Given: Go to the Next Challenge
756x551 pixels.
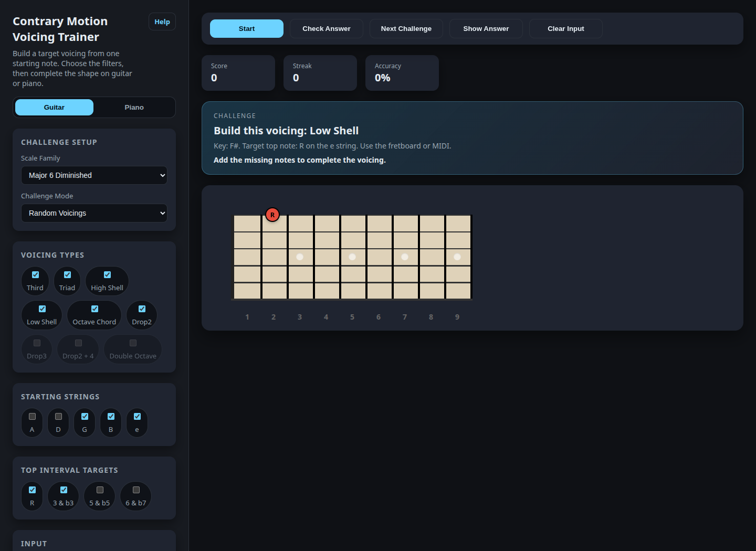Looking at the screenshot, I should coord(406,28).
